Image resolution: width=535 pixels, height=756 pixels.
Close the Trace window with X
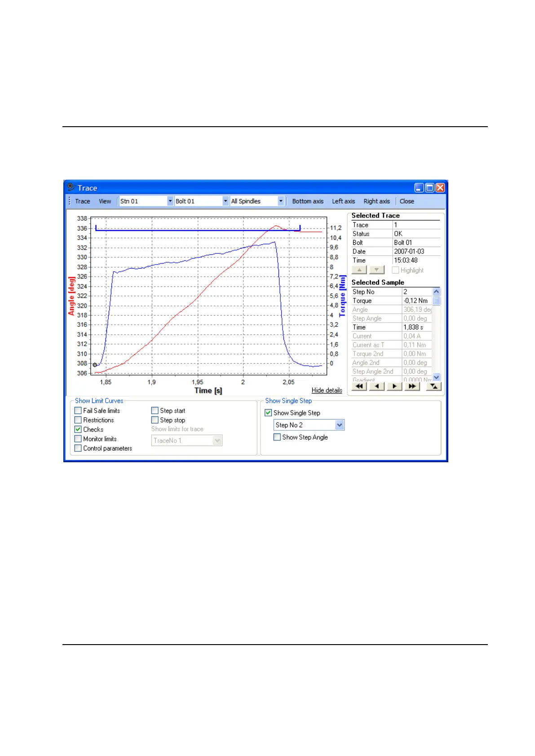pos(440,188)
